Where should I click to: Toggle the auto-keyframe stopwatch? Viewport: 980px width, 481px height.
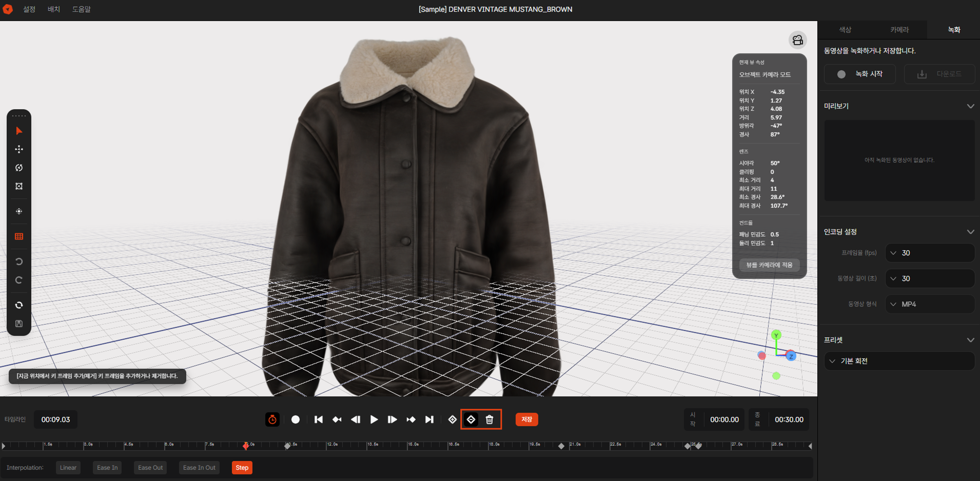pyautogui.click(x=272, y=419)
